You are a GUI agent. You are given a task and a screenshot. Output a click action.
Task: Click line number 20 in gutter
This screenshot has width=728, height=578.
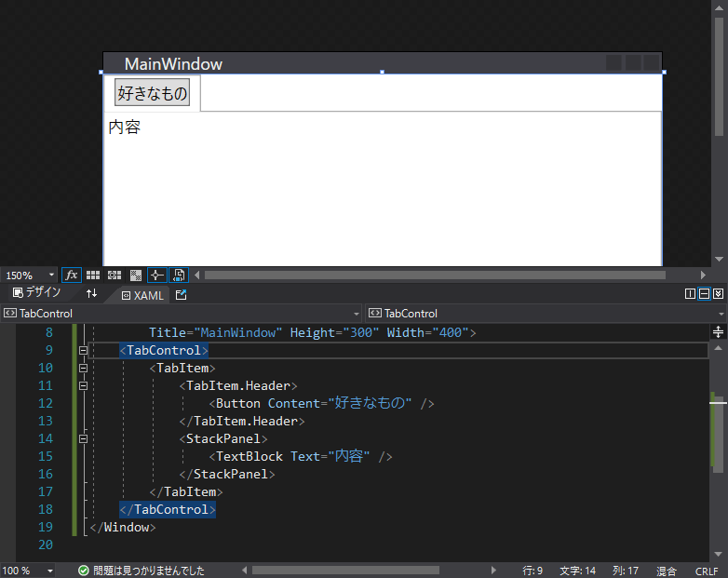46,545
